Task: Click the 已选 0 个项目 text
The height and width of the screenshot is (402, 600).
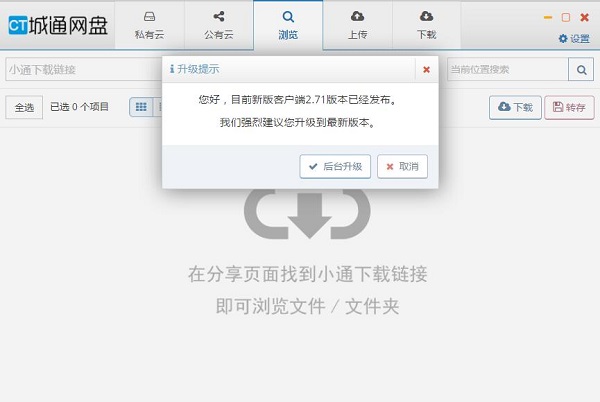Action: (x=80, y=107)
